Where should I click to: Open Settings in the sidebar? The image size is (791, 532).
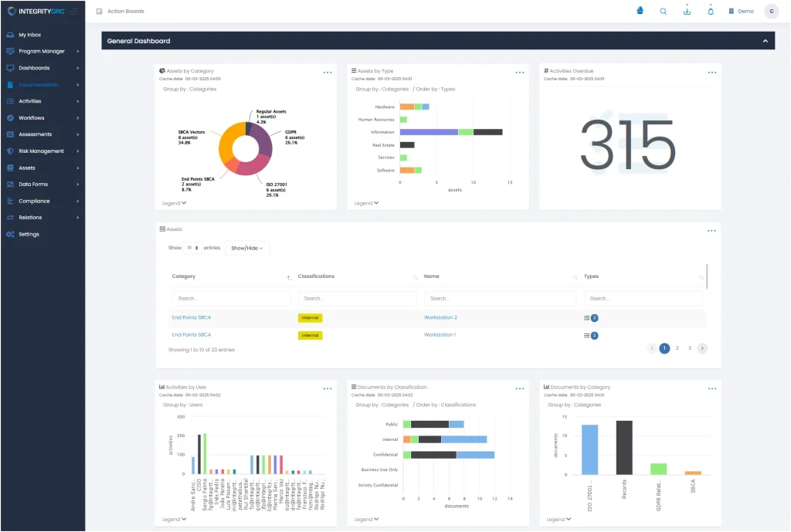tap(29, 235)
